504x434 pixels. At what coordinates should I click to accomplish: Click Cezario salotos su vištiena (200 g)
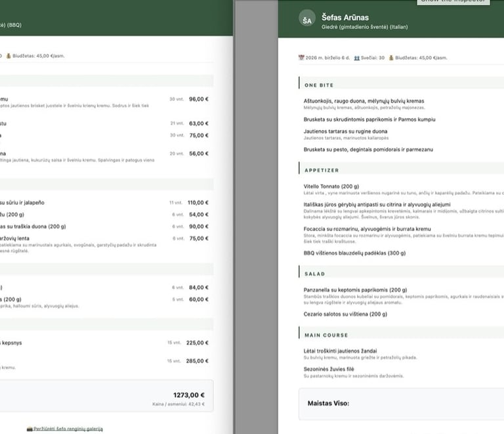pos(345,314)
